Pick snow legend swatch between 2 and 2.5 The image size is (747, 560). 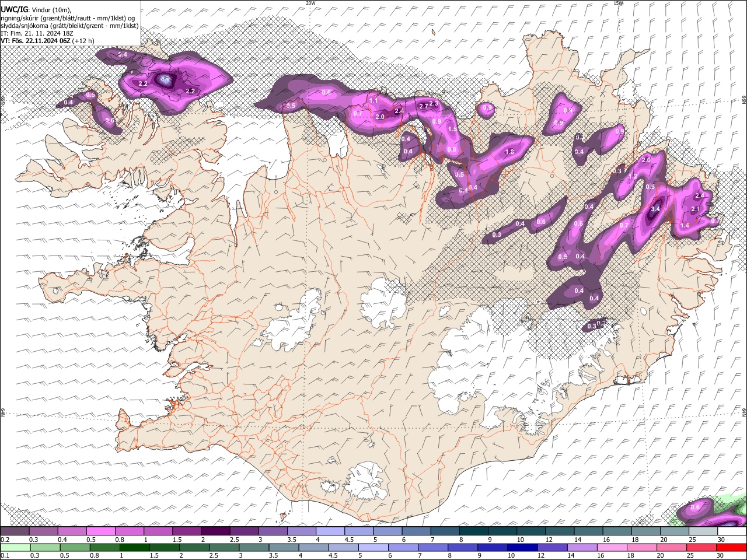215,531
